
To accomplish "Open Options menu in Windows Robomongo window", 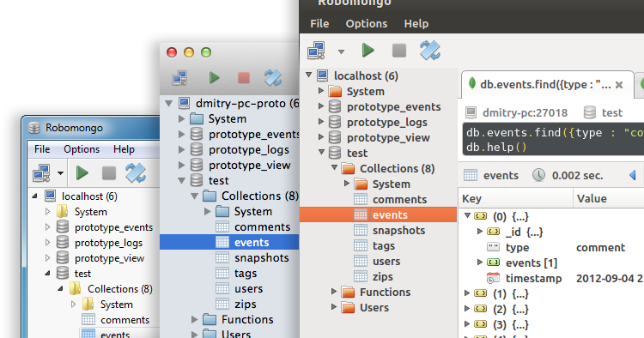I will click(x=82, y=149).
